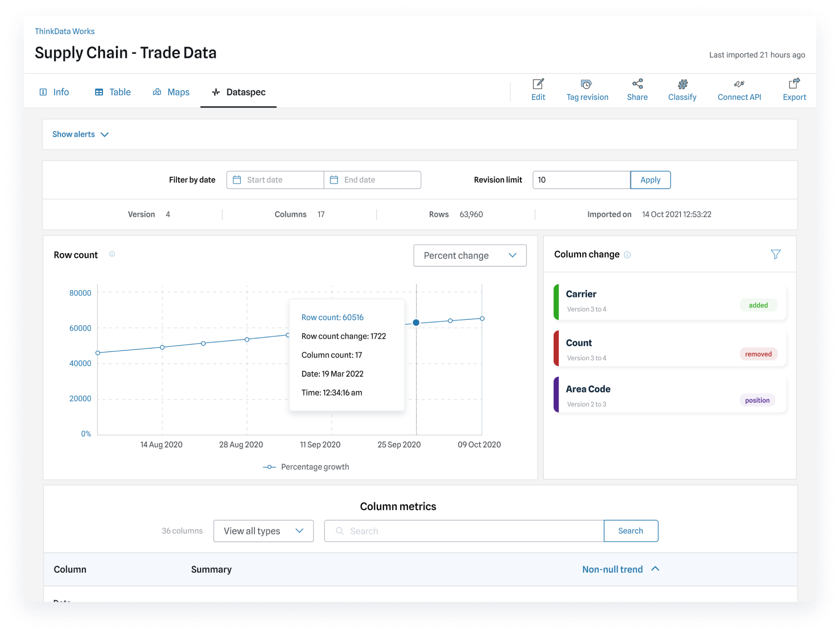Click the Start date calendar icon

coord(237,180)
